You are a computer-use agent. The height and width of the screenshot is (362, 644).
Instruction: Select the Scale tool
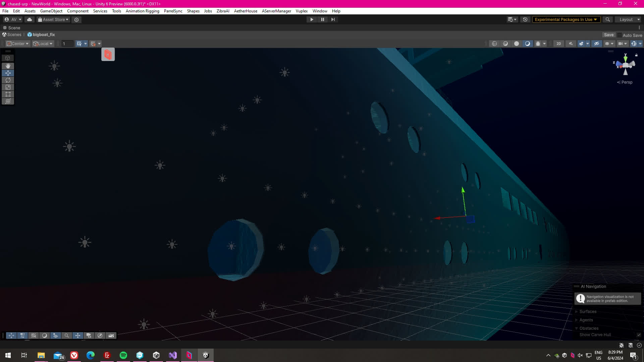point(8,87)
